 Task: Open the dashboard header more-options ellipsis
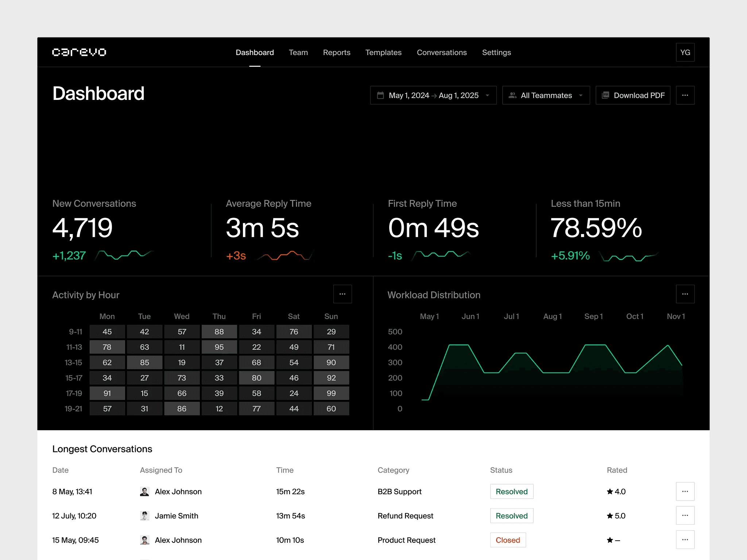pyautogui.click(x=685, y=95)
